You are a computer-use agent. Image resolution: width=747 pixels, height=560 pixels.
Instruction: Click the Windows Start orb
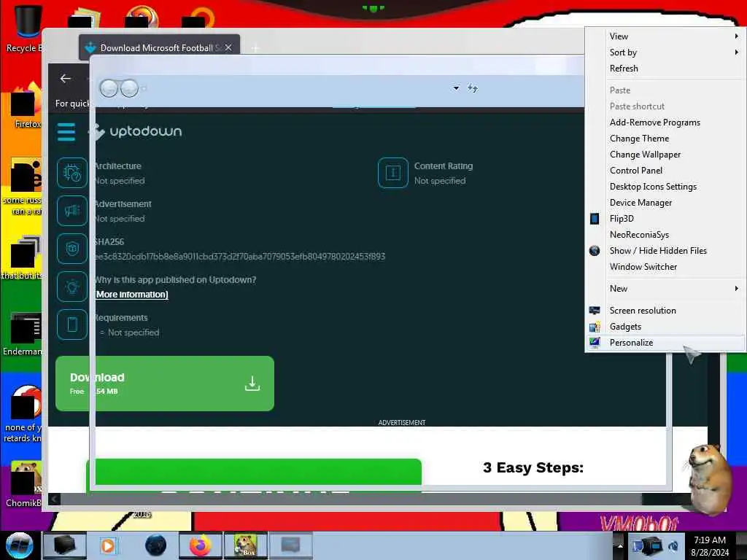tap(20, 545)
